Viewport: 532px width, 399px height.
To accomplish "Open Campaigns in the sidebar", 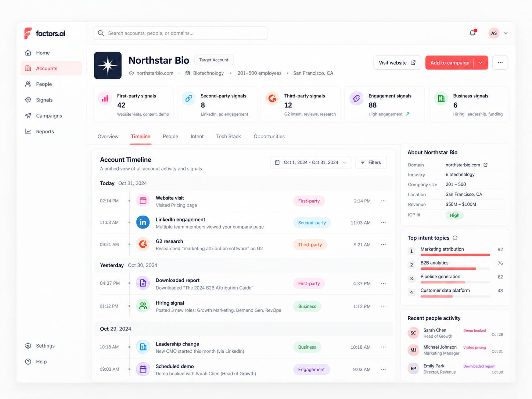I will point(51,116).
